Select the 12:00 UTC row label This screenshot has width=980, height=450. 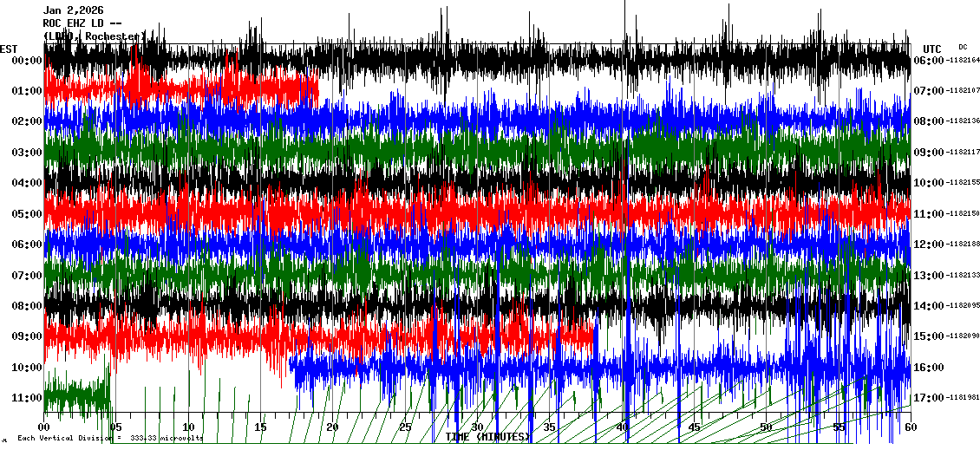pyautogui.click(x=928, y=245)
